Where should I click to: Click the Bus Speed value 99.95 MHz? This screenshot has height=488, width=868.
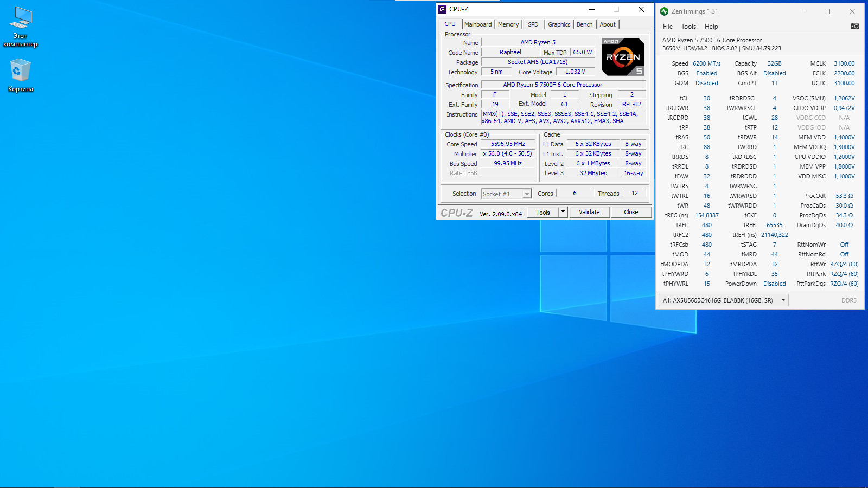(508, 164)
